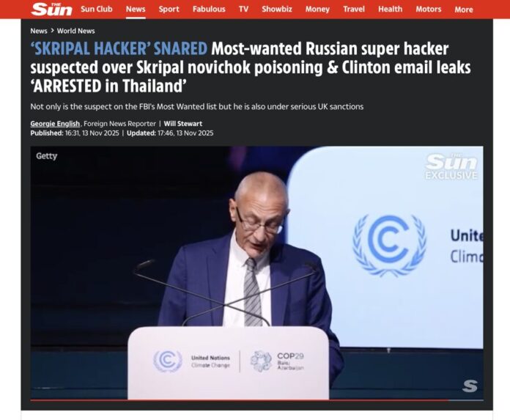Click The Sun logo in header
The width and height of the screenshot is (510, 420).
pyautogui.click(x=52, y=9)
